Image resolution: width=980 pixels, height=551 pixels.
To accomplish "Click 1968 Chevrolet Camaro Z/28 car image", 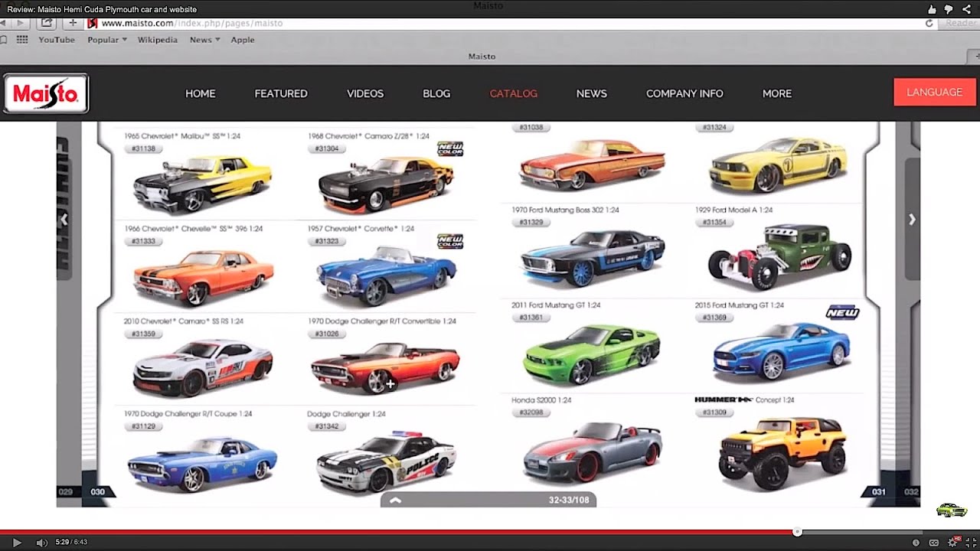I will pyautogui.click(x=387, y=184).
